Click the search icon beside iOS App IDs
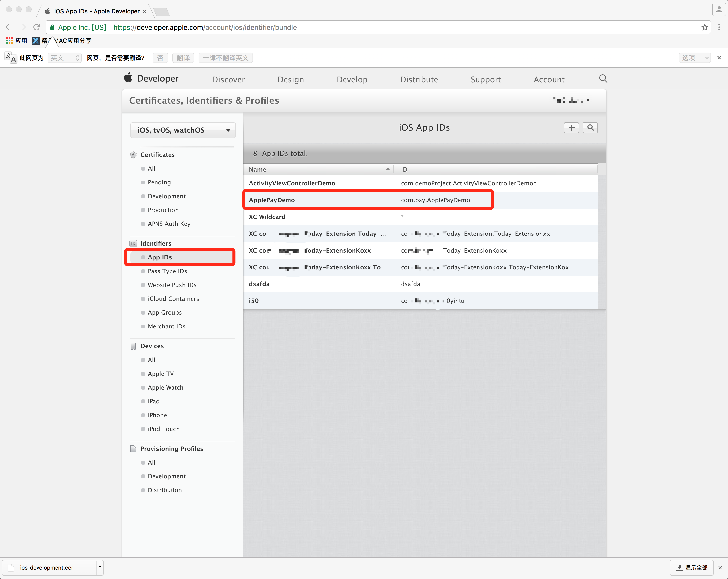Screen dimensions: 728x579 pos(590,127)
